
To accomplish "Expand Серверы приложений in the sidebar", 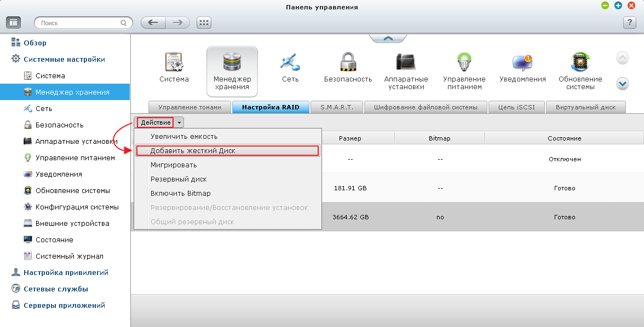I will pos(65,305).
